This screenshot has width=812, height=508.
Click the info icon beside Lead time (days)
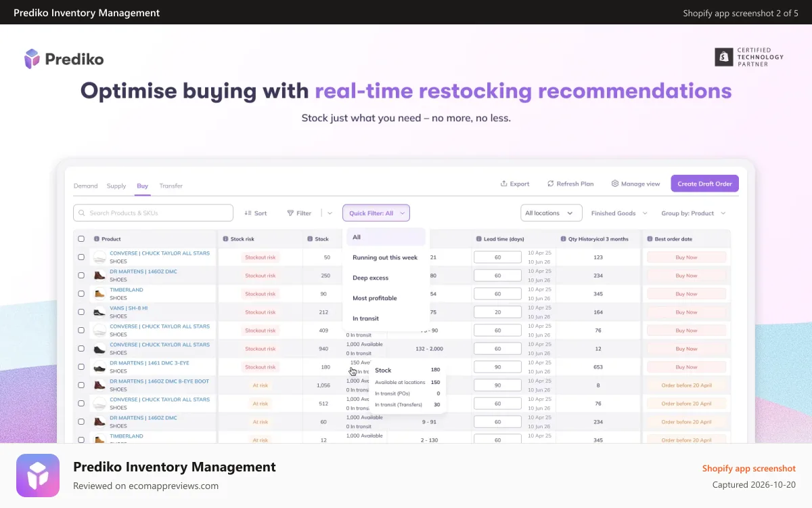coord(479,239)
